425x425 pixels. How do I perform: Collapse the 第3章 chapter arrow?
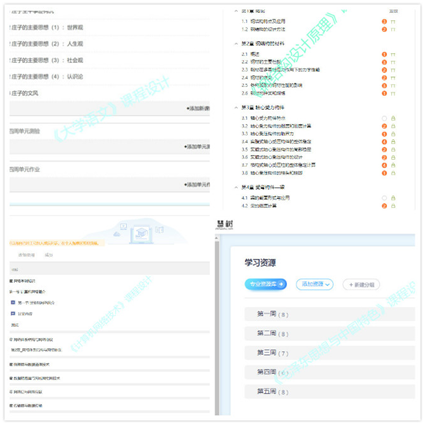coord(236,108)
